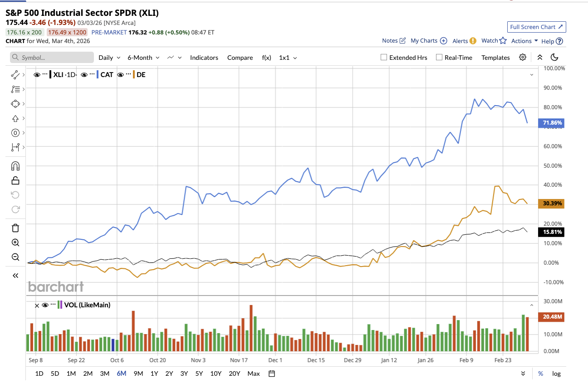Select the Max timeframe
This screenshot has height=388, width=588.
tap(253, 373)
